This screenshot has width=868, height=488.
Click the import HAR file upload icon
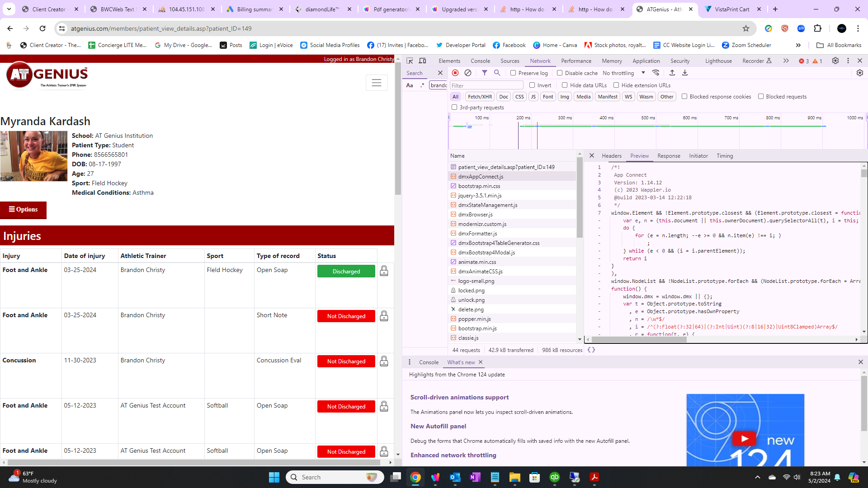(672, 73)
